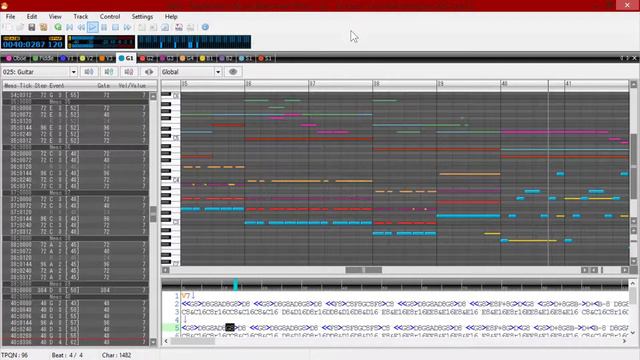
Task: Toggle the eye visibility button beside Global
Action: (233, 72)
